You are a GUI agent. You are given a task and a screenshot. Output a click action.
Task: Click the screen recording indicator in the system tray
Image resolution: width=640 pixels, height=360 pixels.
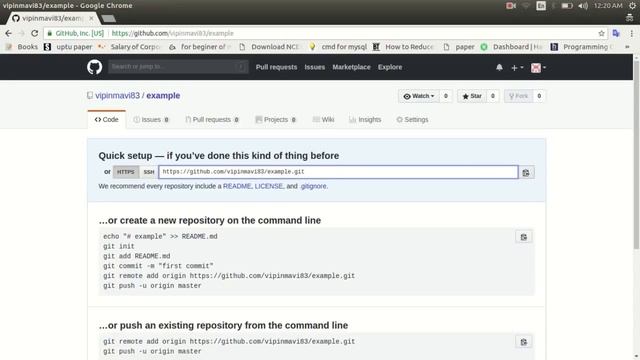point(510,6)
